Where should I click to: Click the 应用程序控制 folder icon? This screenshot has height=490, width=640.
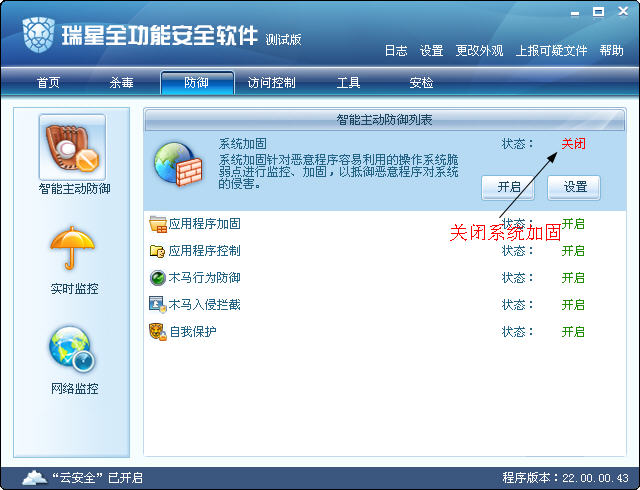157,251
